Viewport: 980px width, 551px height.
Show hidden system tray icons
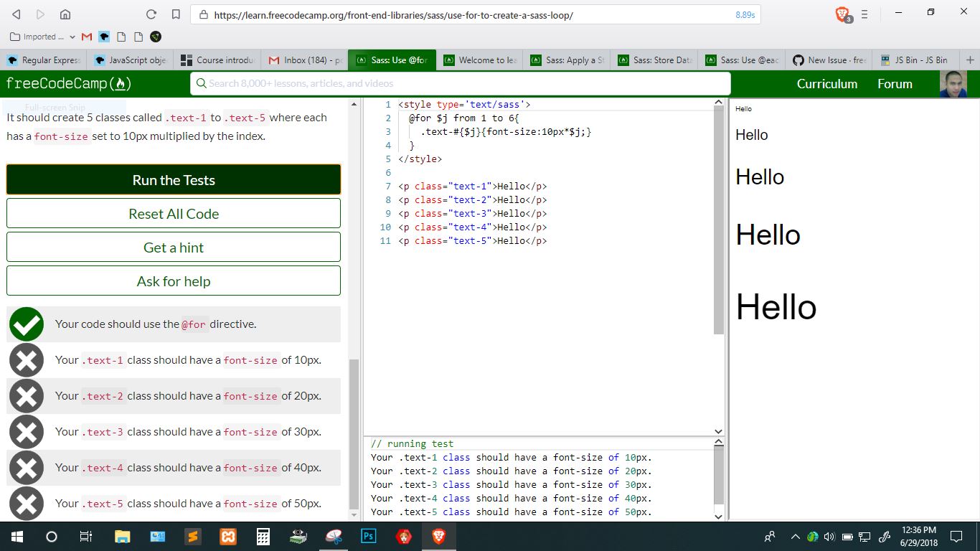coord(795,536)
